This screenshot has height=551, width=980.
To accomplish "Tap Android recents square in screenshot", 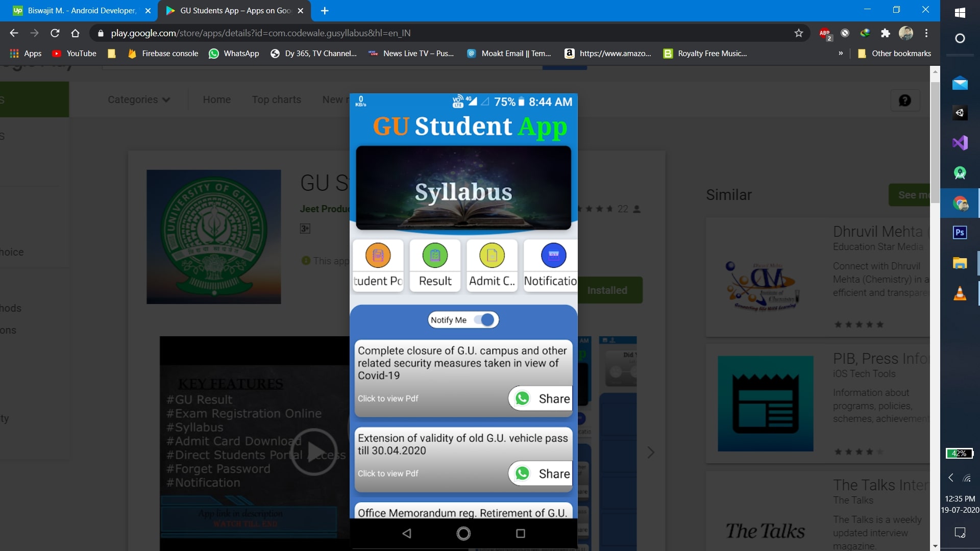I will point(521,533).
